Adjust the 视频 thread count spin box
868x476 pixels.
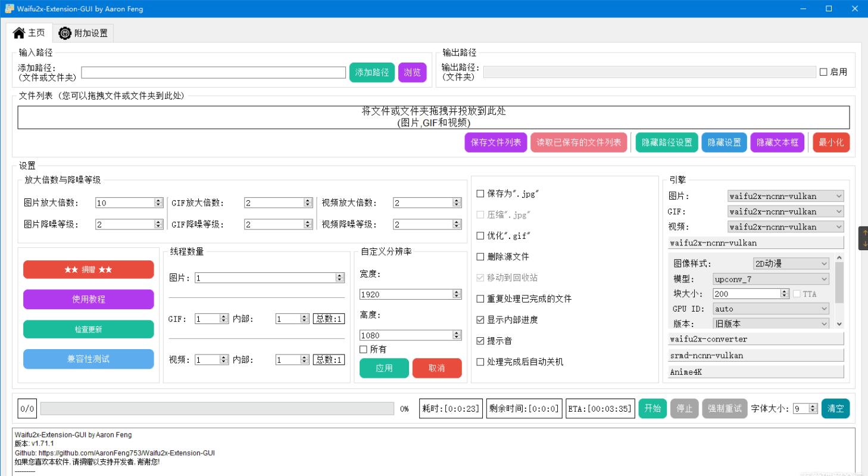click(x=212, y=360)
